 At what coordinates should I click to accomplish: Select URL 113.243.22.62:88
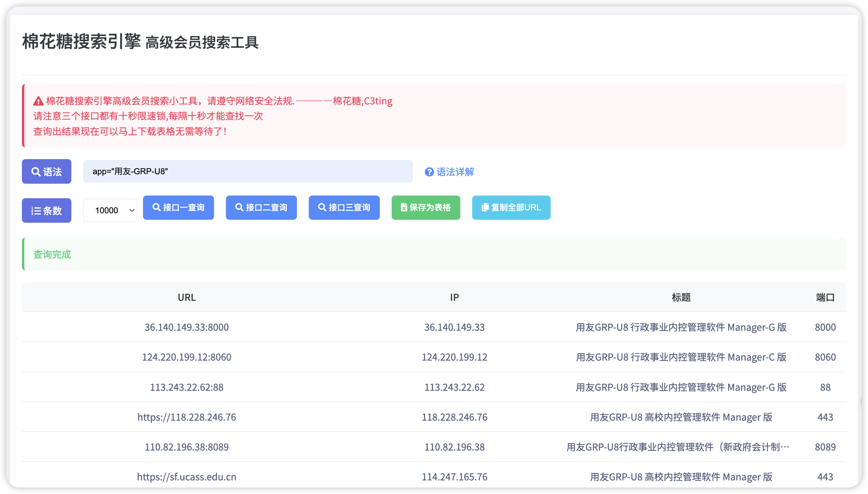187,387
